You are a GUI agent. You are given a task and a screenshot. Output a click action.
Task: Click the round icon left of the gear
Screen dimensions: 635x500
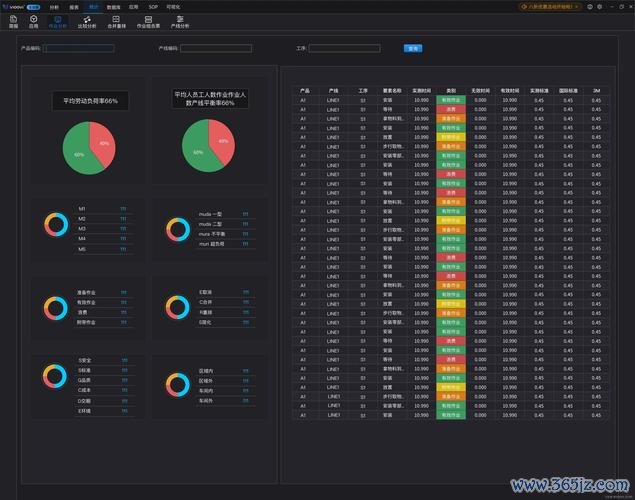pyautogui.click(x=590, y=7)
